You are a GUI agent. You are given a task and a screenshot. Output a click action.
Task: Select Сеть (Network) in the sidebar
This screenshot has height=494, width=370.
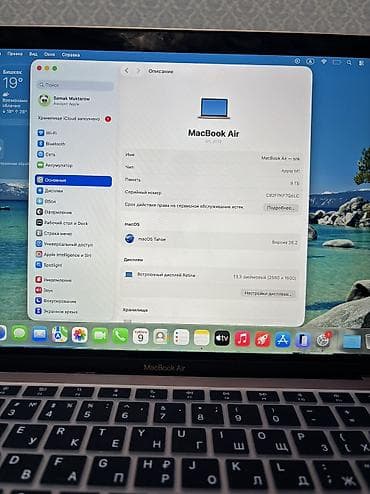pyautogui.click(x=46, y=154)
